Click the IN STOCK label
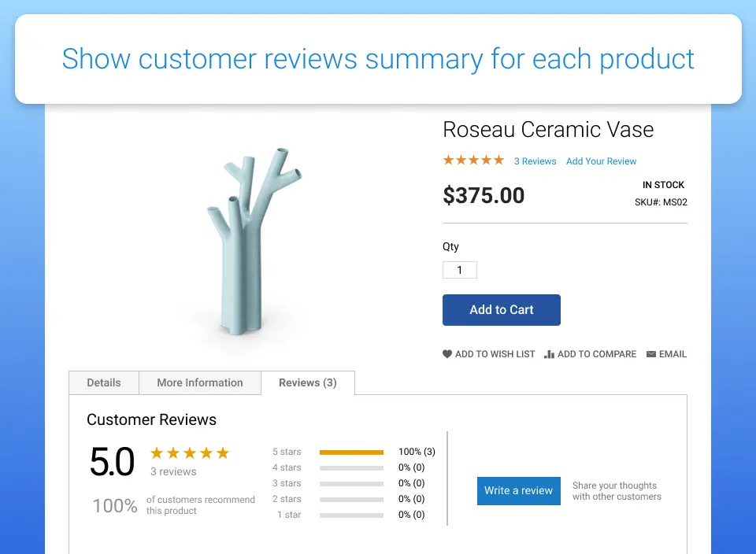The width and height of the screenshot is (756, 554). [663, 184]
